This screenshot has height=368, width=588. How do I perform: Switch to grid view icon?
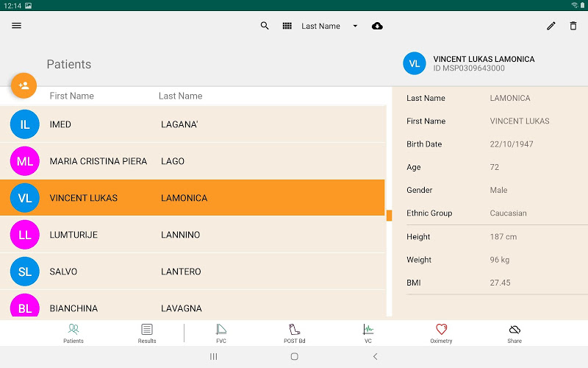(x=287, y=26)
